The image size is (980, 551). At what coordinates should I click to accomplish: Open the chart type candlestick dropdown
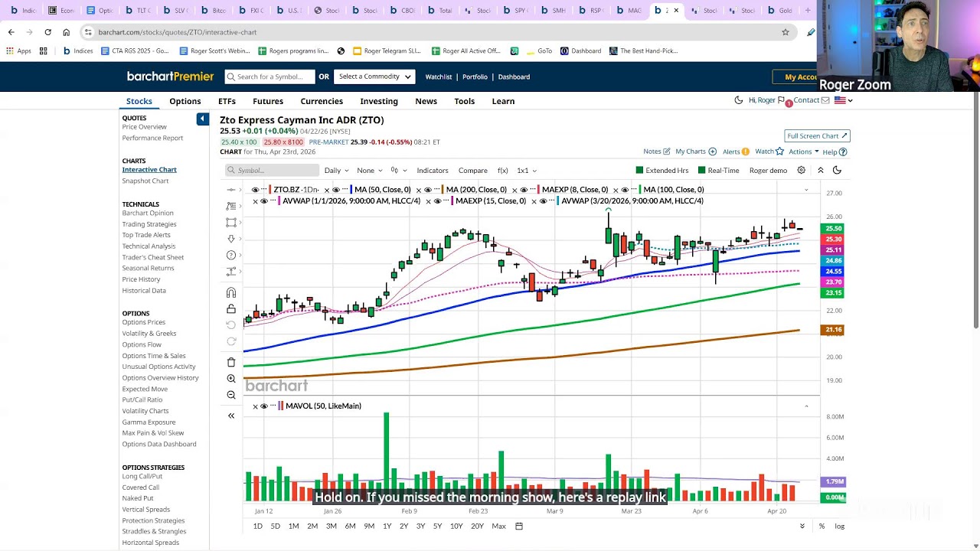point(399,171)
